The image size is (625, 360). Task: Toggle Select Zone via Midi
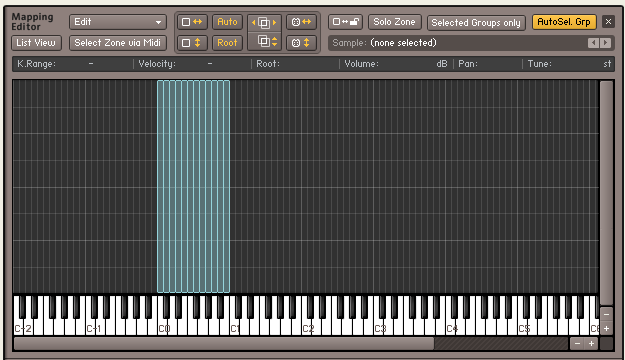click(x=118, y=43)
